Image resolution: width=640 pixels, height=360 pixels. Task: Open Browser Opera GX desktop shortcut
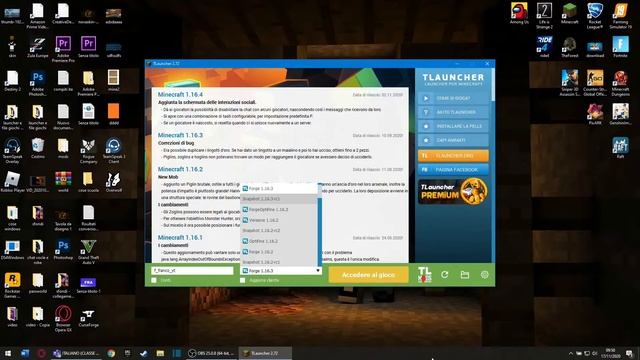[x=63, y=318]
